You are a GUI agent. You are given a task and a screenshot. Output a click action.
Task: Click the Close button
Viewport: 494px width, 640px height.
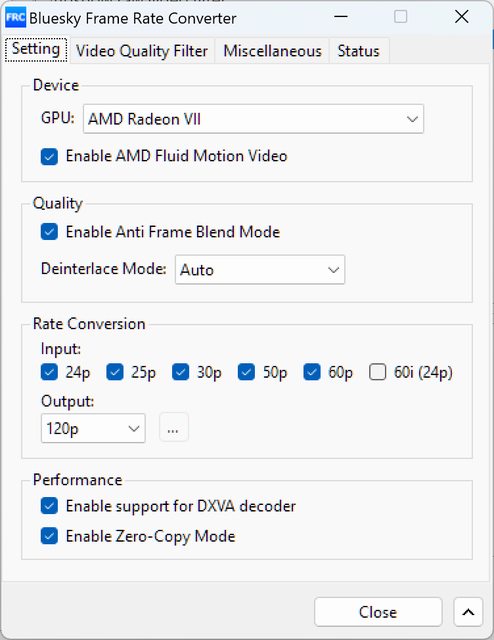[378, 612]
